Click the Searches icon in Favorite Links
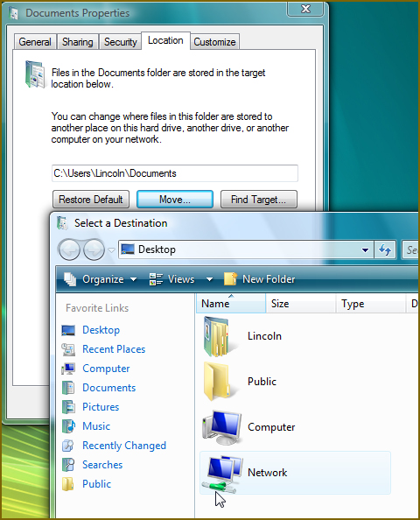The height and width of the screenshot is (520, 420). pyautogui.click(x=68, y=465)
